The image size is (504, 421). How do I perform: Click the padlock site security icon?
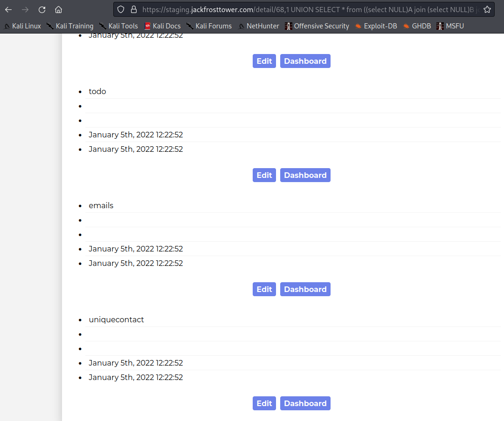[133, 9]
